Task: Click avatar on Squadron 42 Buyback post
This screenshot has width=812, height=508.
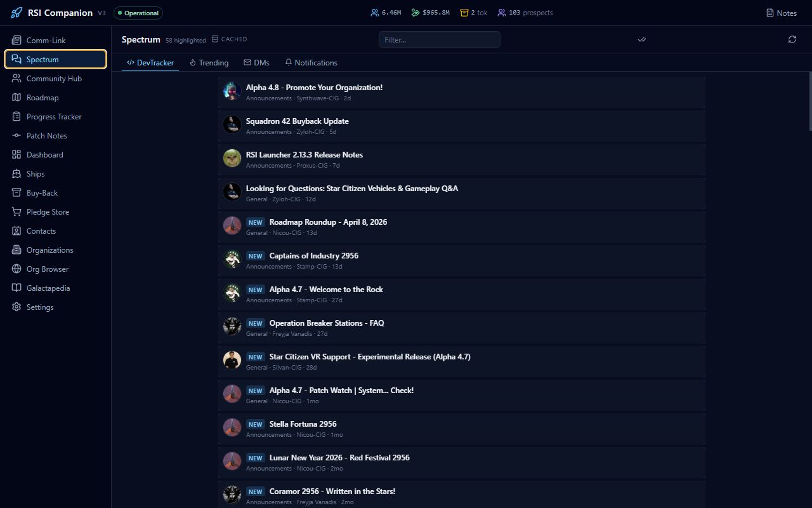Action: (232, 124)
